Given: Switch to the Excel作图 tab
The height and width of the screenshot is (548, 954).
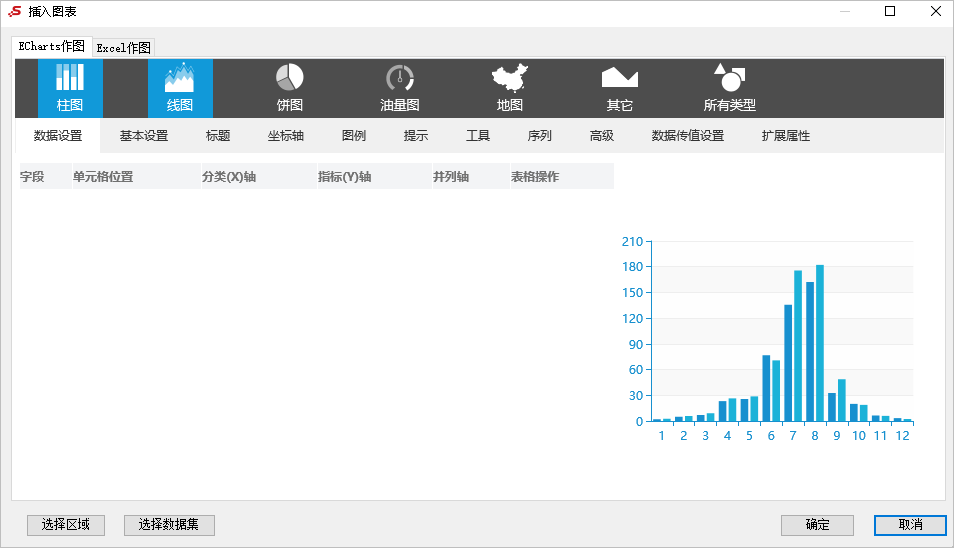Looking at the screenshot, I should tap(124, 47).
